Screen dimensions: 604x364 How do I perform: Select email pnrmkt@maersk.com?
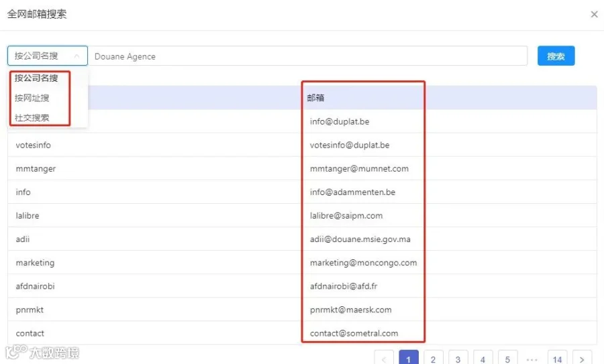350,310
